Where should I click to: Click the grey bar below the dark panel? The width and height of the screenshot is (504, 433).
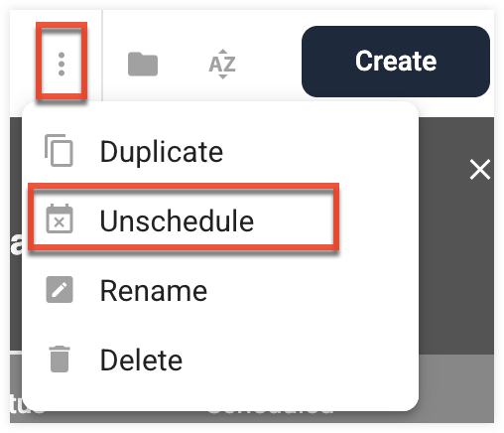click(x=456, y=388)
